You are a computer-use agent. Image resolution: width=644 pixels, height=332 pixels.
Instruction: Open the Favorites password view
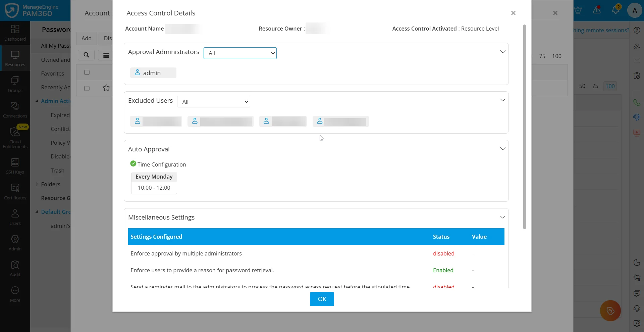click(x=53, y=74)
